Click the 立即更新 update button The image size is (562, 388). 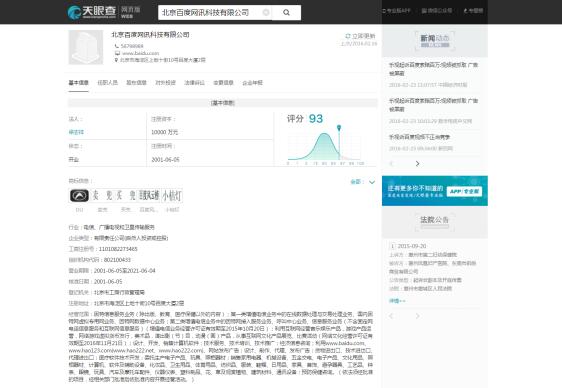(x=360, y=36)
